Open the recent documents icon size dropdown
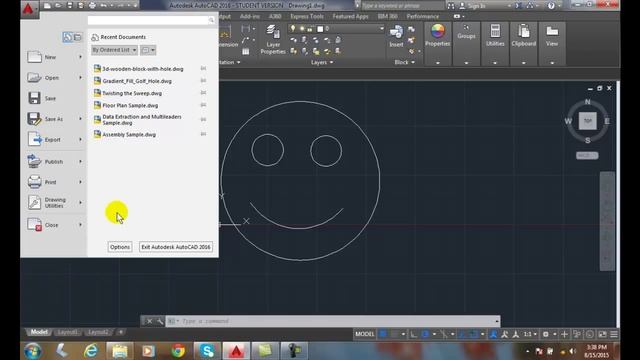Screen dimensions: 640x360 pyautogui.click(x=148, y=50)
